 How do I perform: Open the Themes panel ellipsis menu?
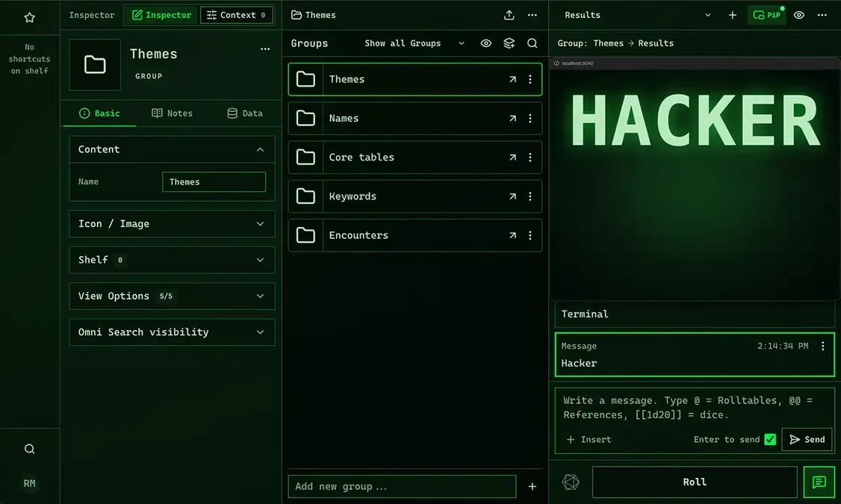[532, 15]
